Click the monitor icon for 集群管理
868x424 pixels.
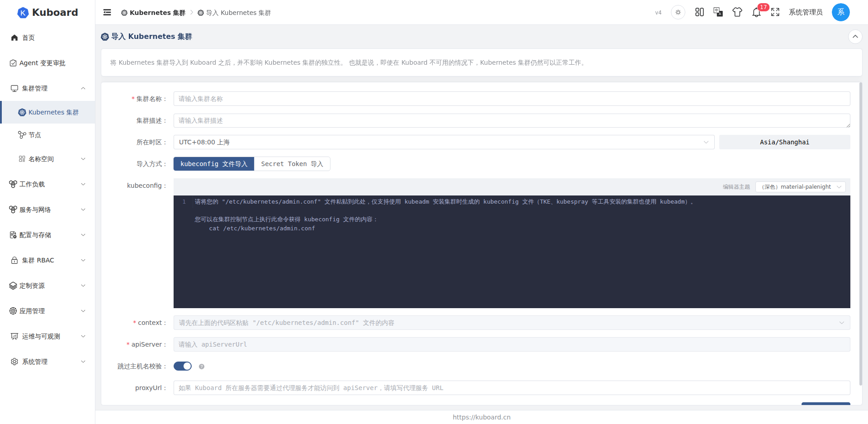(14, 88)
